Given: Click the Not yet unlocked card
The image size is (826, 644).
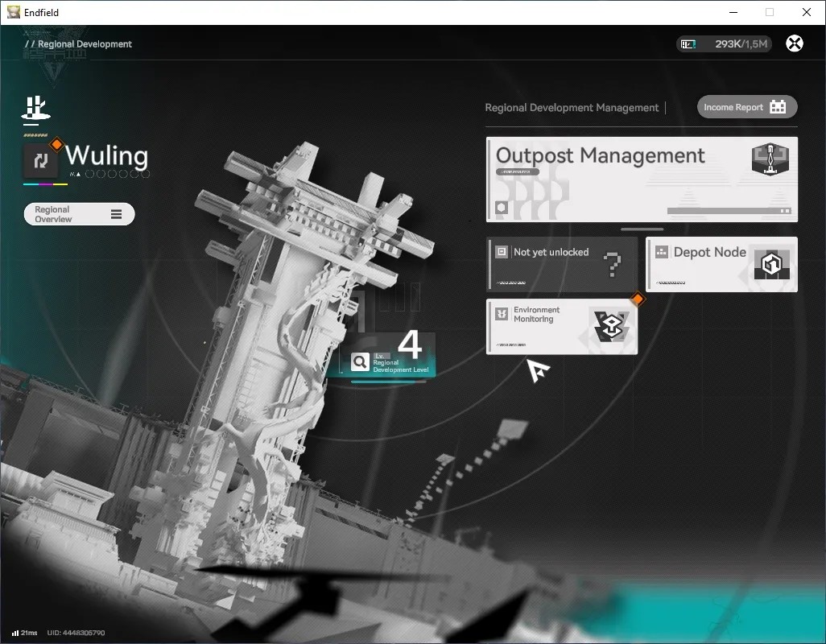Looking at the screenshot, I should (x=562, y=264).
